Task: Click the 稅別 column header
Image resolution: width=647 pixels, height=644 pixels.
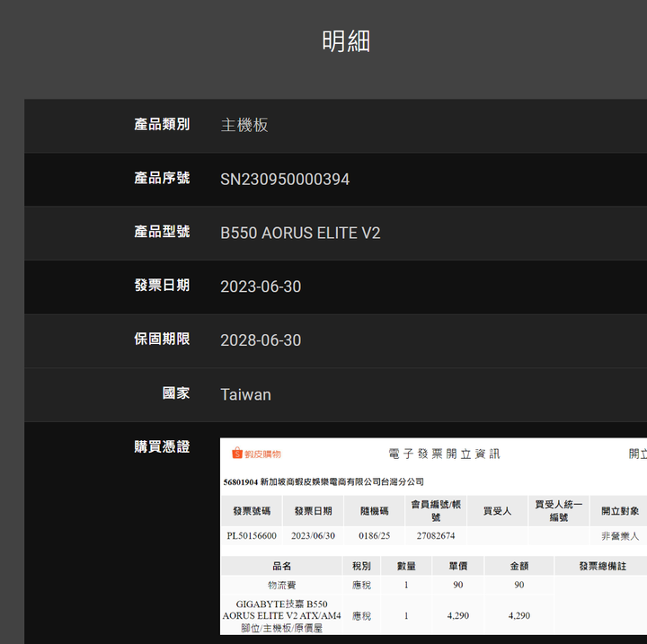Action: [361, 566]
